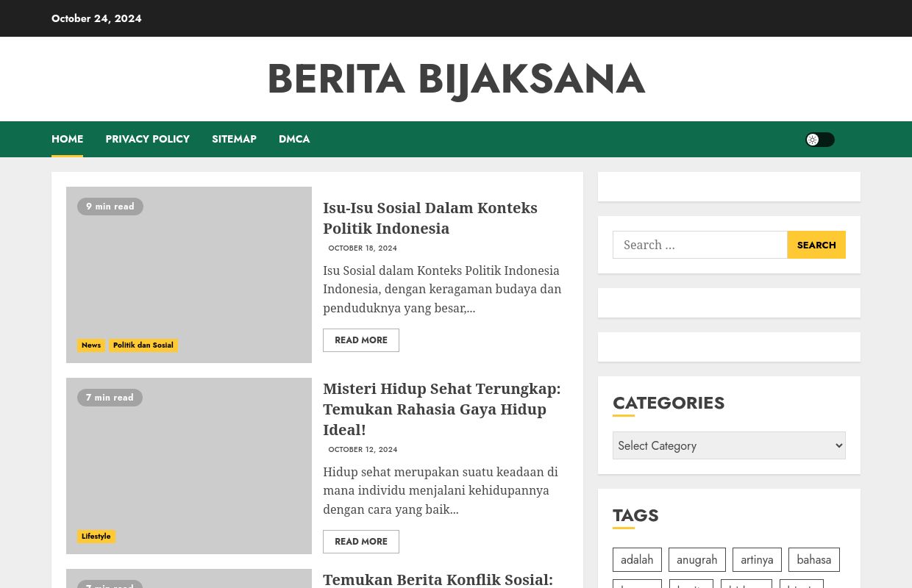Open article Misteri Hidup Sehat Terungkap

coord(442,409)
